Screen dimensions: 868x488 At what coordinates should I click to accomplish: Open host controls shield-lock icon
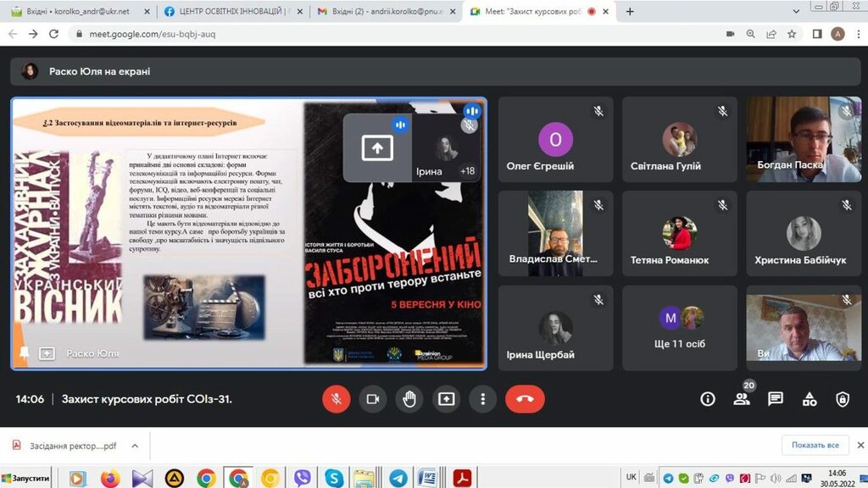point(843,399)
